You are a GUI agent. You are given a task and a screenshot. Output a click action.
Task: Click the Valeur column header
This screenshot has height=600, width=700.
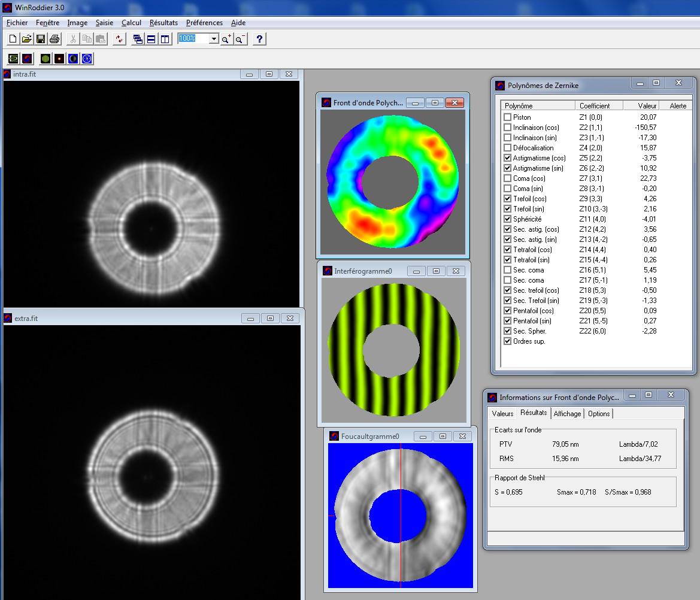click(x=647, y=106)
